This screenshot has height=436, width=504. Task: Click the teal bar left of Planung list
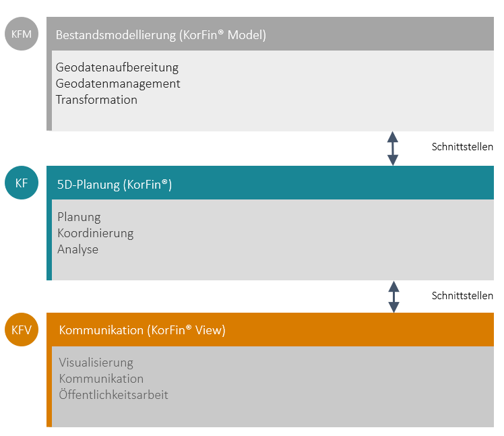(x=49, y=239)
